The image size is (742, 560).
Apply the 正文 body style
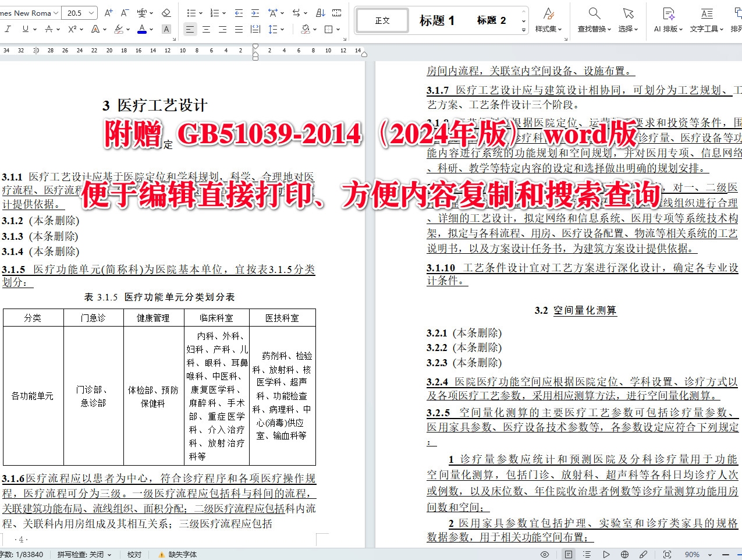click(x=382, y=20)
